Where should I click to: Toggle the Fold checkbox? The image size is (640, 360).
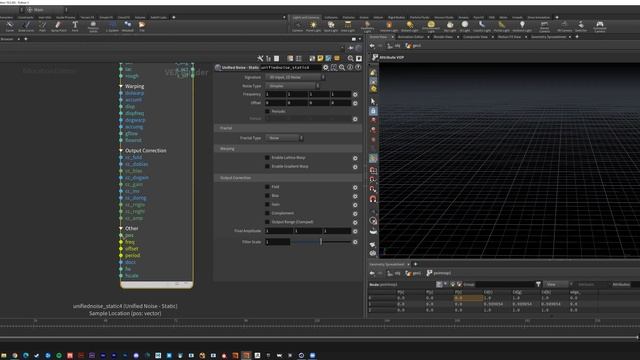tap(267, 187)
